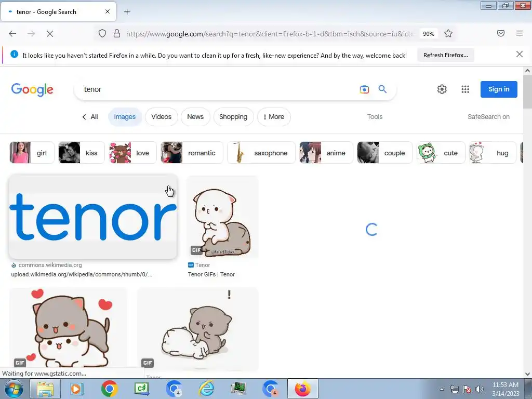This screenshot has height=399, width=532.
Task: Open Google quick settings gear
Action: [442, 89]
